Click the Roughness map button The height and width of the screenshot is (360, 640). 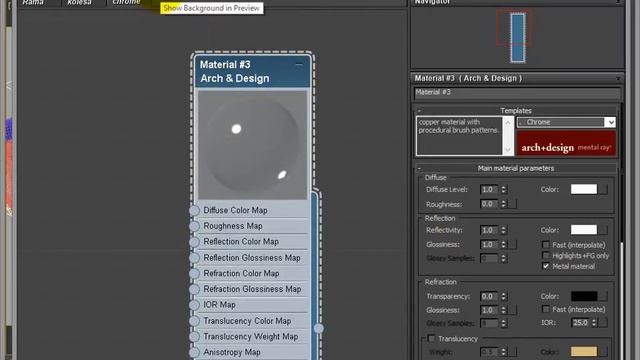tap(513, 204)
